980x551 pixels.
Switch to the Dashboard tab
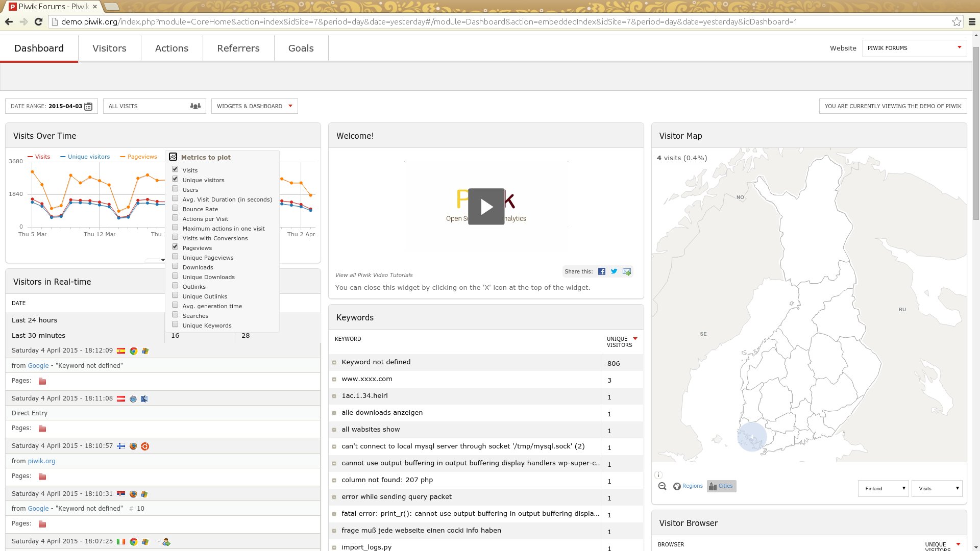point(39,48)
